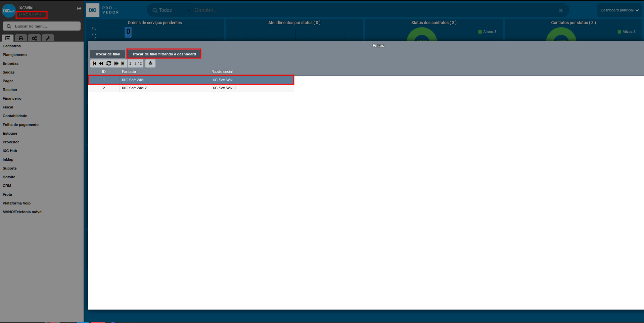This screenshot has height=323, width=644.
Task: Open the Dashboard principal dropdown
Action: click(x=619, y=10)
